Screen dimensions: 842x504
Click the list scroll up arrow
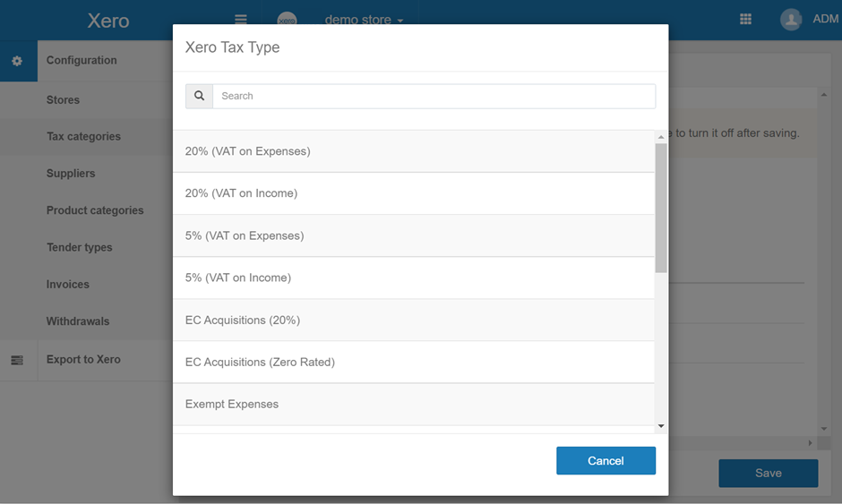661,137
